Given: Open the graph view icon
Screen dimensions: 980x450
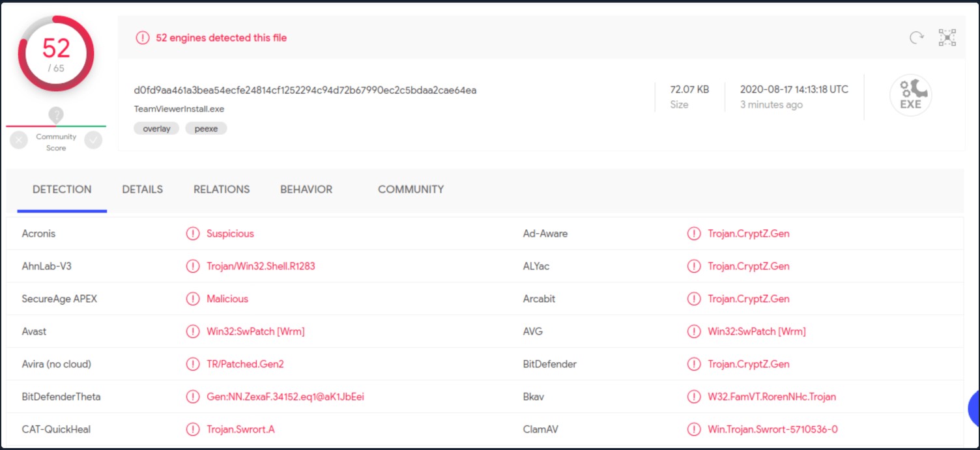Looking at the screenshot, I should (x=947, y=38).
